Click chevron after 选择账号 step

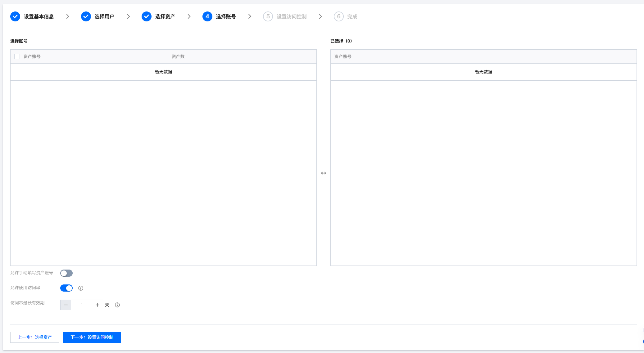tap(250, 16)
